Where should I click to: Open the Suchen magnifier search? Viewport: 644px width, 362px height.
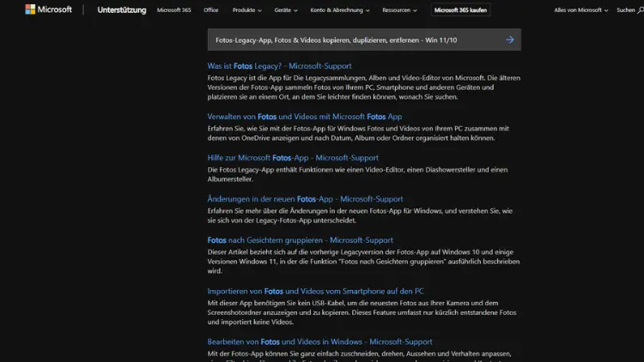[x=630, y=9]
